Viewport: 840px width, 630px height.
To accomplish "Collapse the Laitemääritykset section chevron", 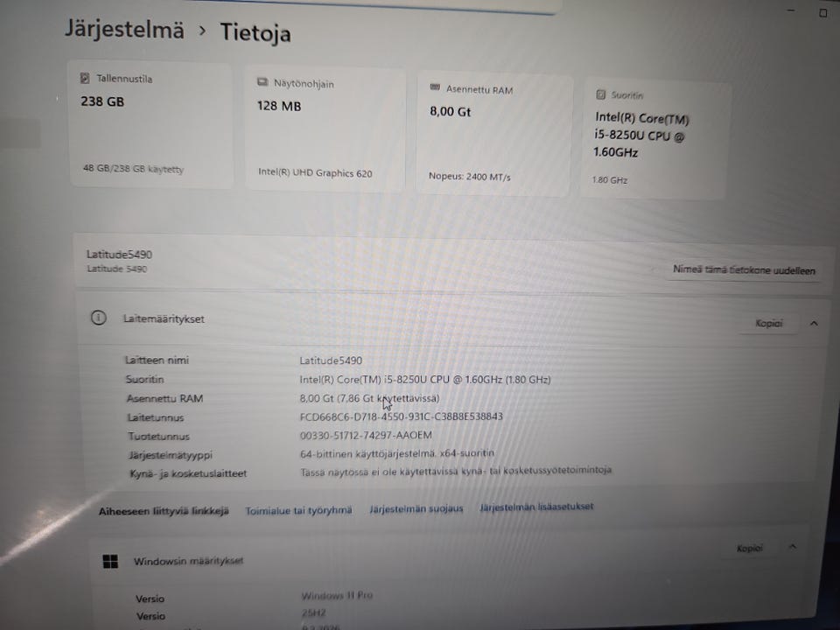I will 814,323.
